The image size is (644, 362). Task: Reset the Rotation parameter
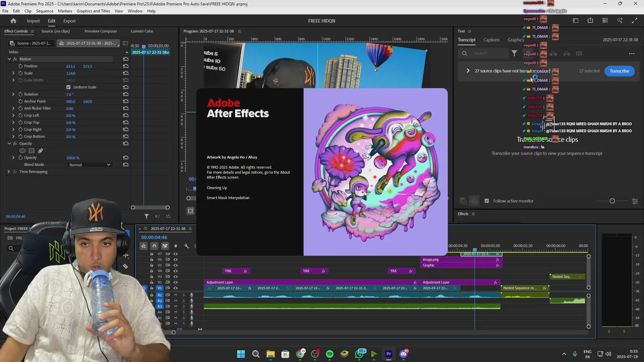coord(125,94)
